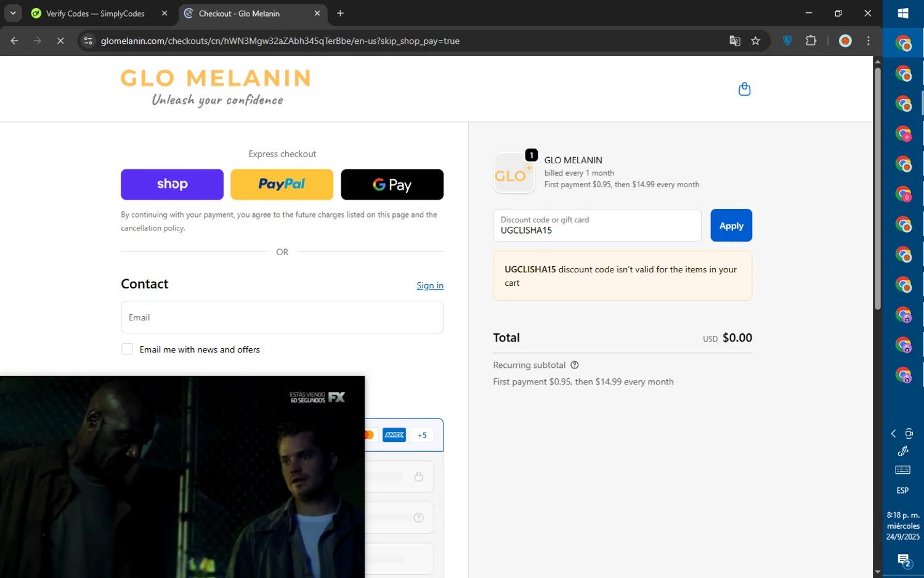Open the blue shield extension icon
The width and height of the screenshot is (924, 578).
pos(787,41)
